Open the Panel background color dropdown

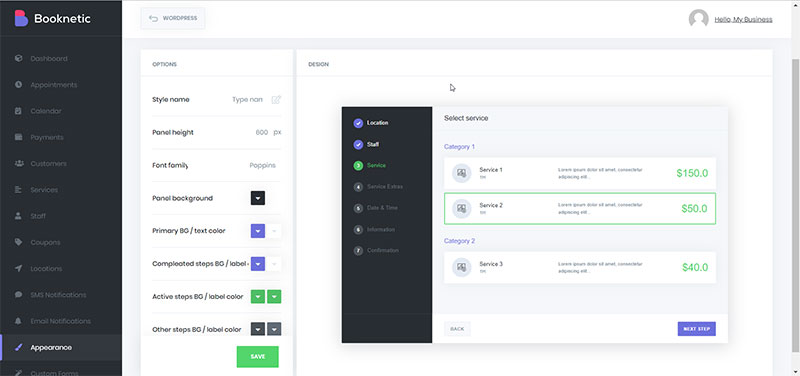258,198
